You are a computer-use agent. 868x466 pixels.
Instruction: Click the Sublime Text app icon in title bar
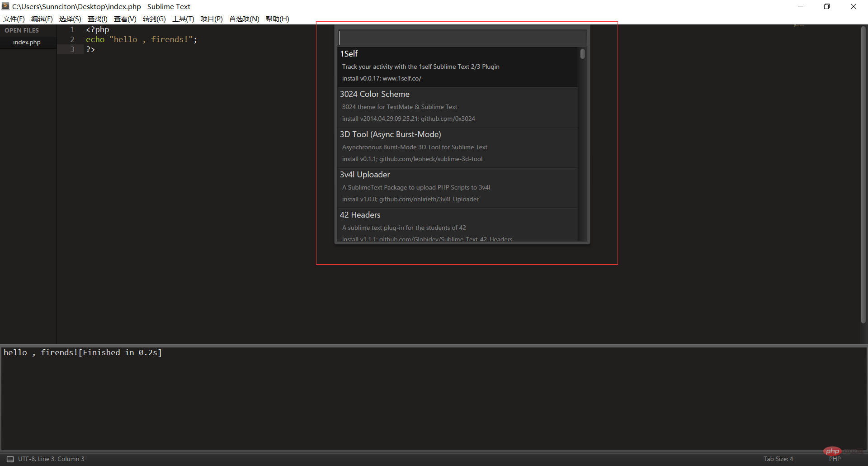click(x=5, y=6)
